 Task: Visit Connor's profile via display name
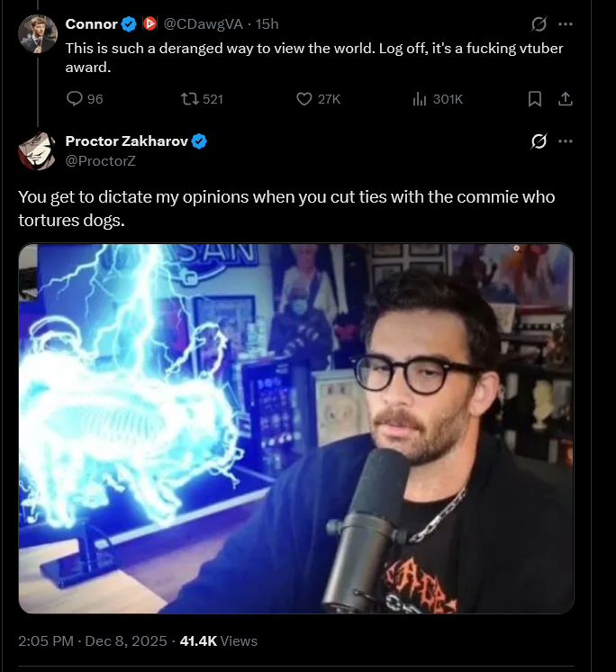pyautogui.click(x=91, y=24)
